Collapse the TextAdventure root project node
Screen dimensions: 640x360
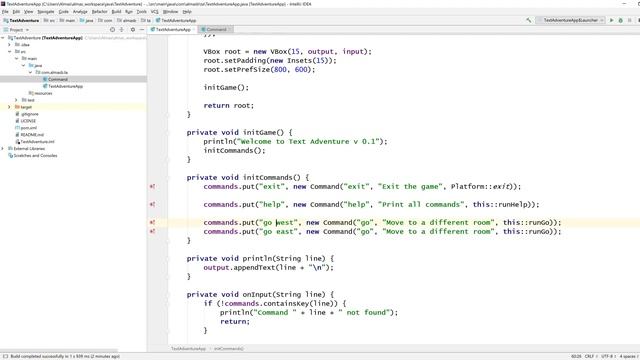pyautogui.click(x=3, y=38)
